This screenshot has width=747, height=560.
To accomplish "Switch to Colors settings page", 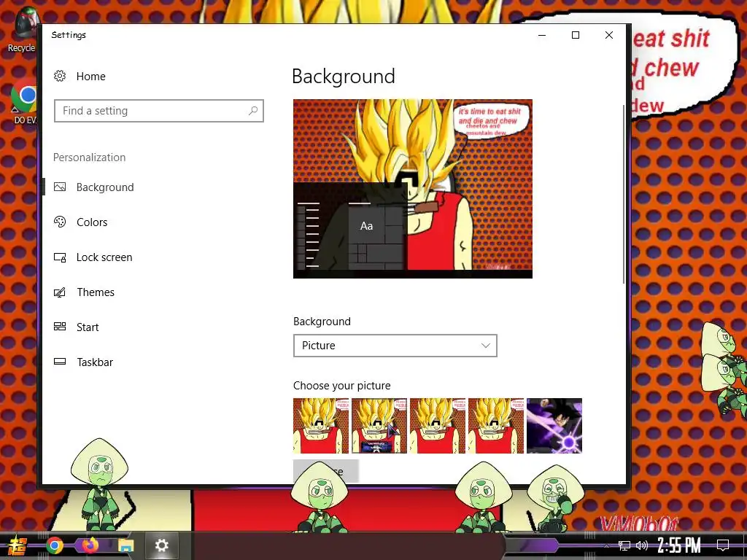I will coord(92,222).
